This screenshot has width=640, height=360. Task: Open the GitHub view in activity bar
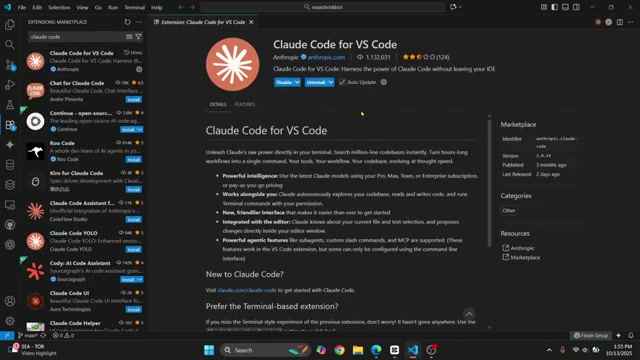click(10, 224)
